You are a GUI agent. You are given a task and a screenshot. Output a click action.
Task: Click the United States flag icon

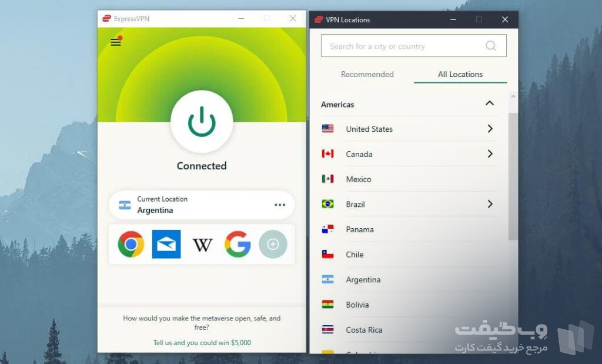(327, 129)
